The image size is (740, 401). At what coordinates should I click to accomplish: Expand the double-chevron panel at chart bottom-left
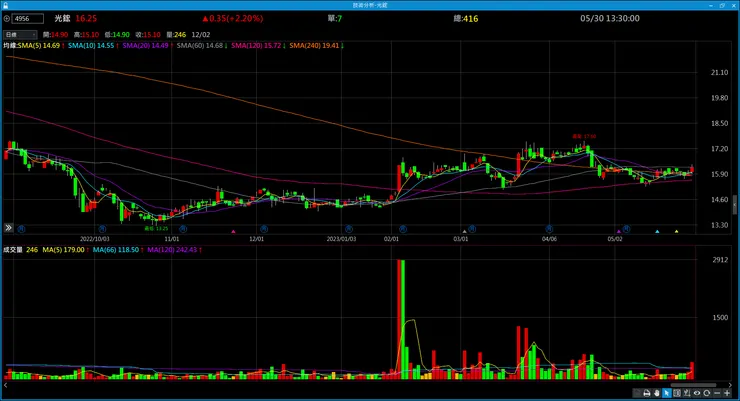pos(8,228)
